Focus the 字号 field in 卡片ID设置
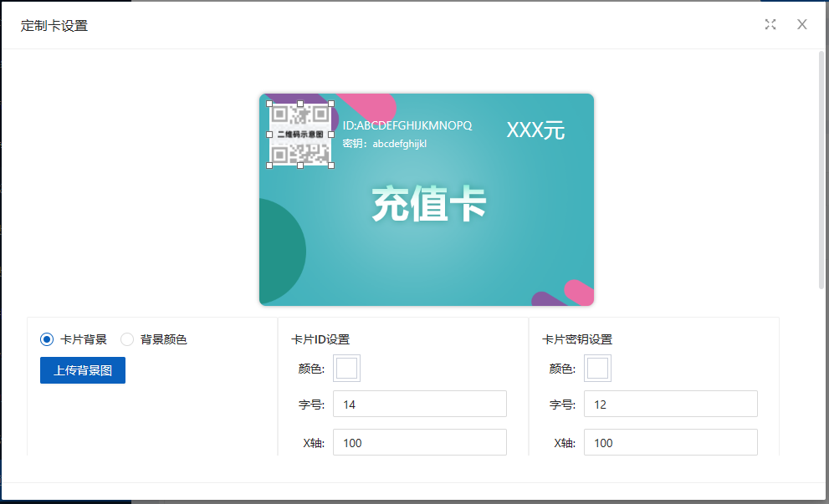This screenshot has width=829, height=504. point(419,404)
